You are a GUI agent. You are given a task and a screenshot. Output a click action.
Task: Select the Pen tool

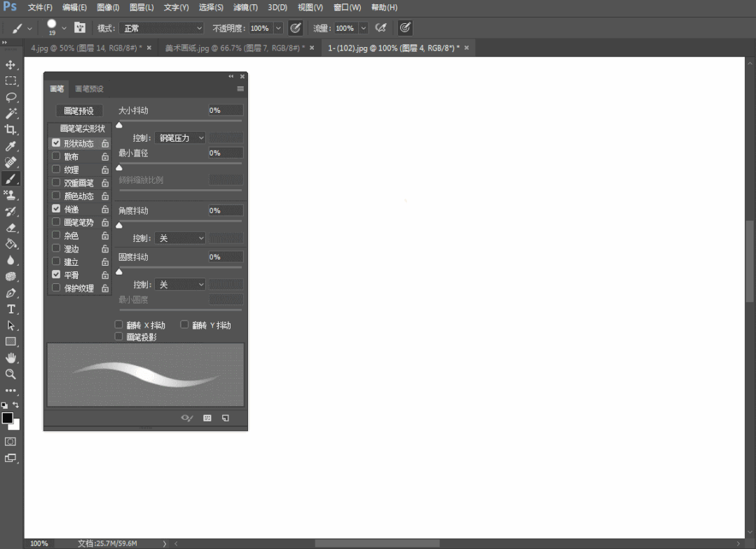coord(10,293)
